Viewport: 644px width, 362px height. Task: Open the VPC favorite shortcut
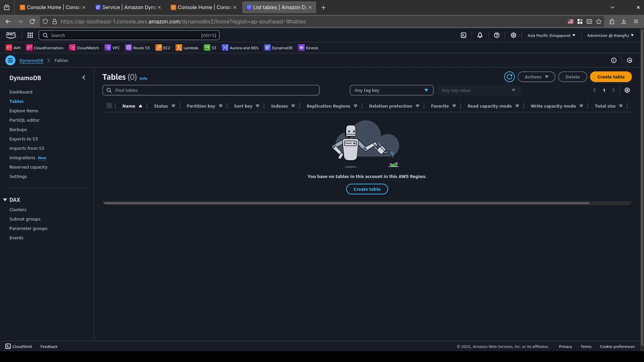tap(112, 48)
